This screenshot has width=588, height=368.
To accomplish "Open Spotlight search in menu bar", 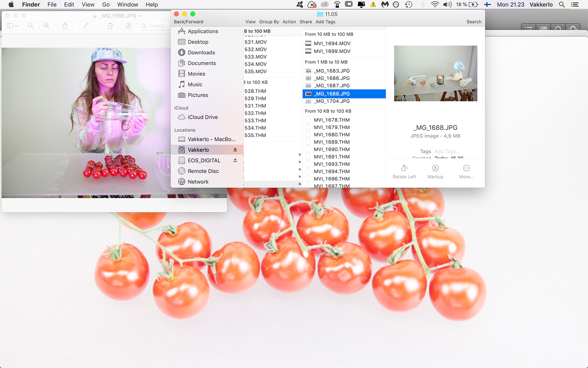I will [x=562, y=5].
